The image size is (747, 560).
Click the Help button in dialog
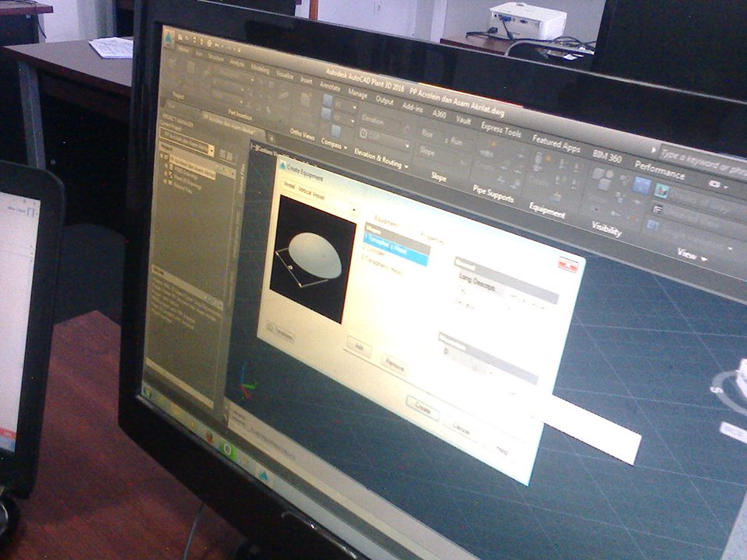(x=502, y=450)
